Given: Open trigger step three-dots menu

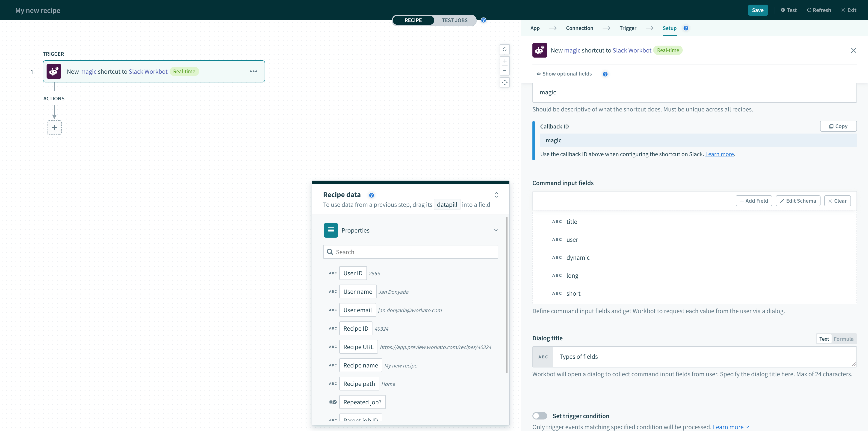Looking at the screenshot, I should (x=253, y=71).
